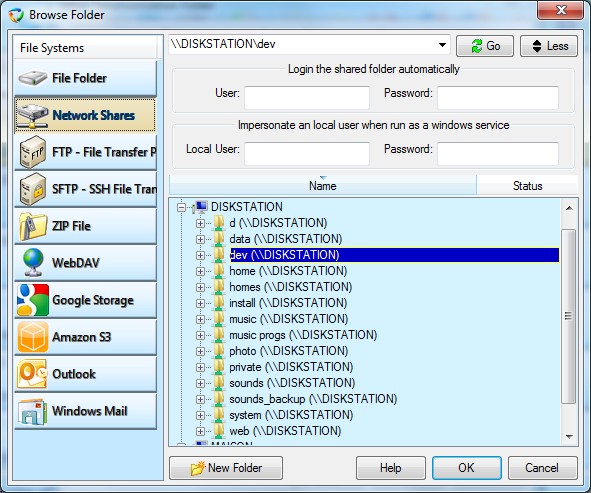Select the photo (\\DISKSTATION) row
591x493 pixels.
point(288,351)
